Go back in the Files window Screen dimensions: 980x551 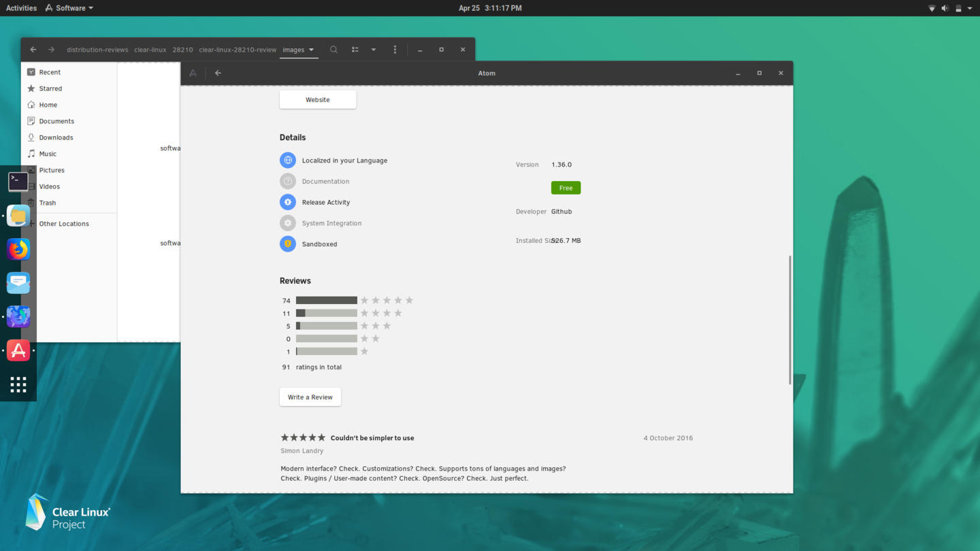click(33, 50)
